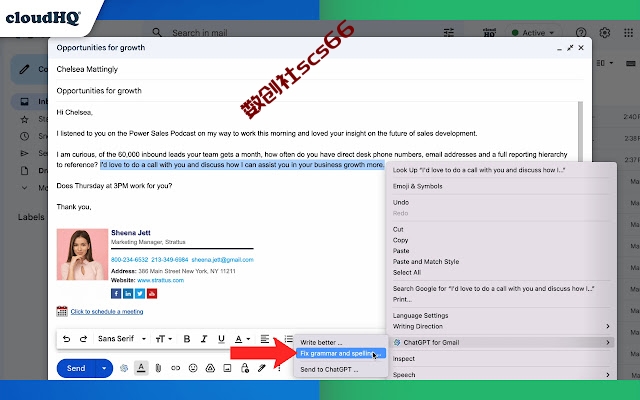Viewport: 640px width, 400px height.
Task: Toggle italic formatting
Action: pyautogui.click(x=204, y=339)
